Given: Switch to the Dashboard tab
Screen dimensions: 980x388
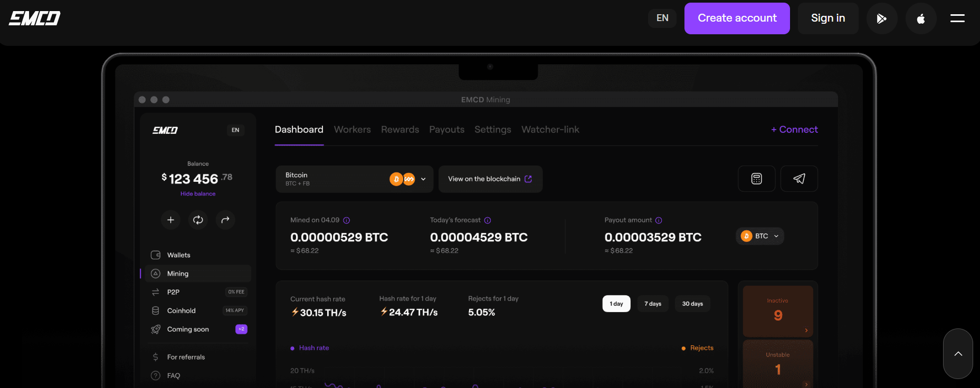Looking at the screenshot, I should point(299,130).
